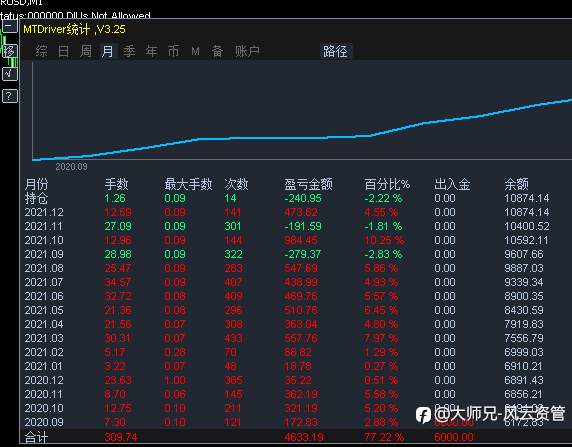Open the 年 yearly tab
Image resolution: width=572 pixels, height=447 pixels.
click(151, 51)
